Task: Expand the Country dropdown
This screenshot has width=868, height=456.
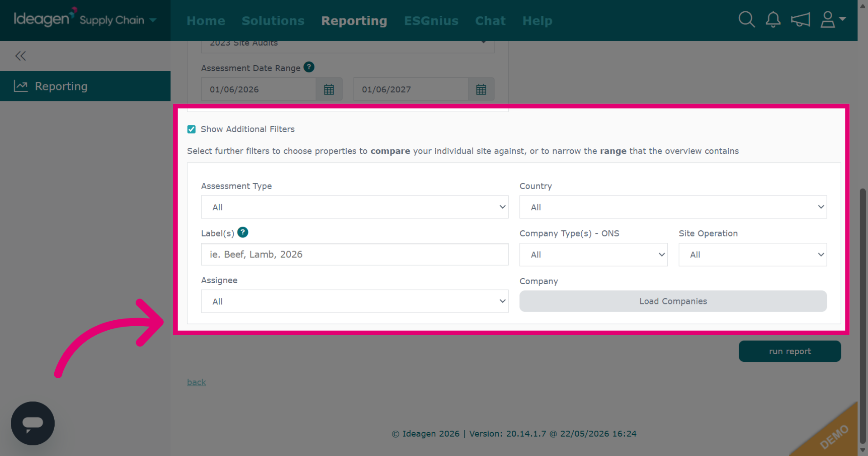Action: pos(673,207)
